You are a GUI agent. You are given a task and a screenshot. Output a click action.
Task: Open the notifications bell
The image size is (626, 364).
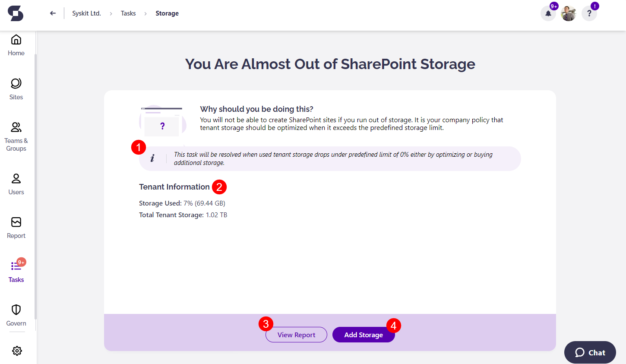click(548, 13)
